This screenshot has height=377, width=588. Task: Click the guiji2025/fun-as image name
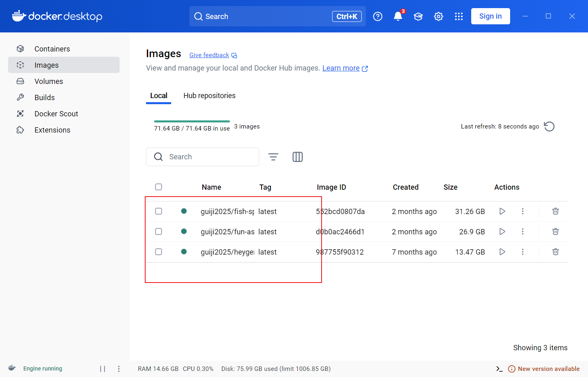click(227, 232)
